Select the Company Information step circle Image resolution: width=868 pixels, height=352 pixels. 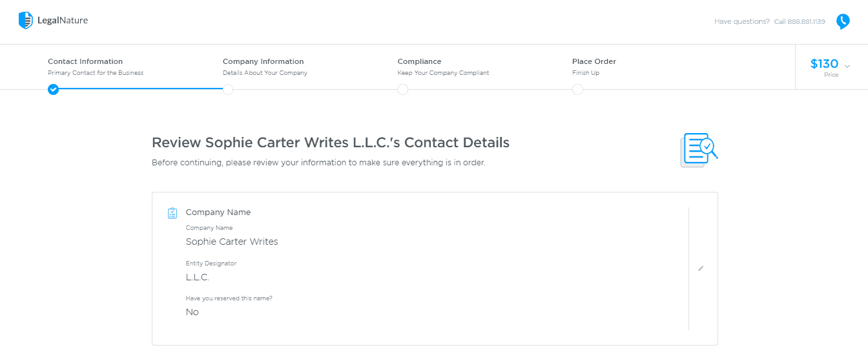pos(228,89)
